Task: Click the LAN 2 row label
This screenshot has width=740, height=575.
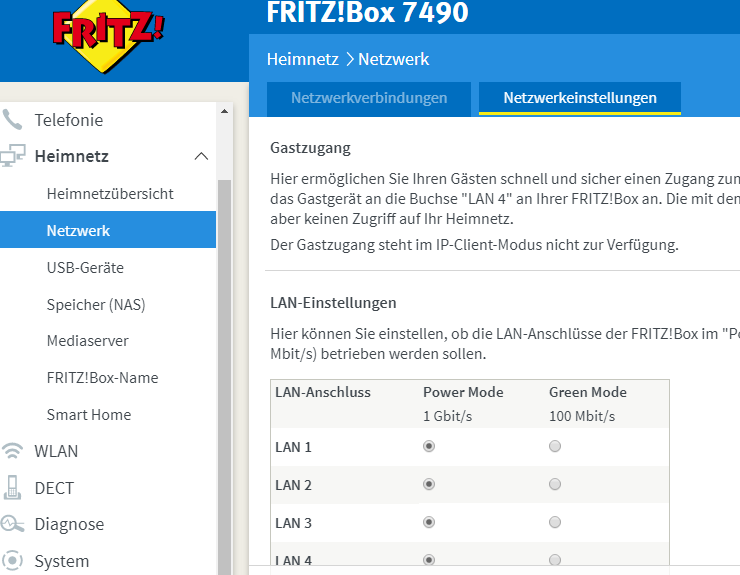Action: coord(293,485)
